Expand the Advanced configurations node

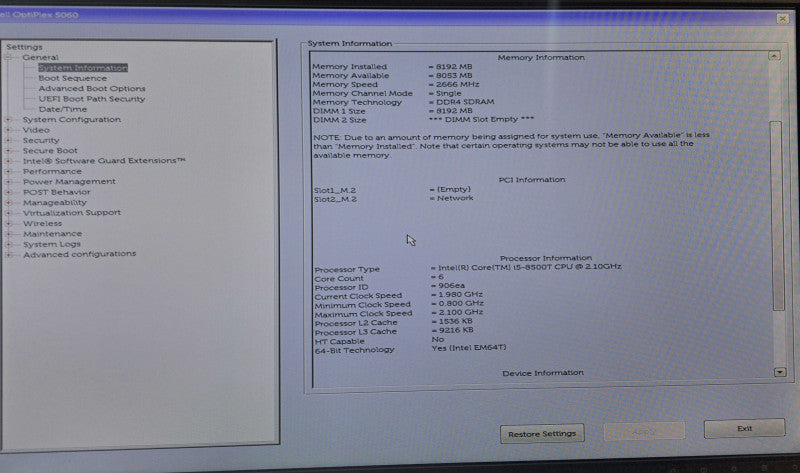[x=8, y=254]
